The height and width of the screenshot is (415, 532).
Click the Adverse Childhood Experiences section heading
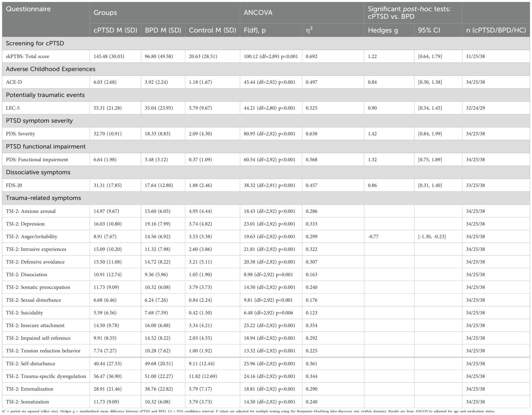(x=51, y=69)
